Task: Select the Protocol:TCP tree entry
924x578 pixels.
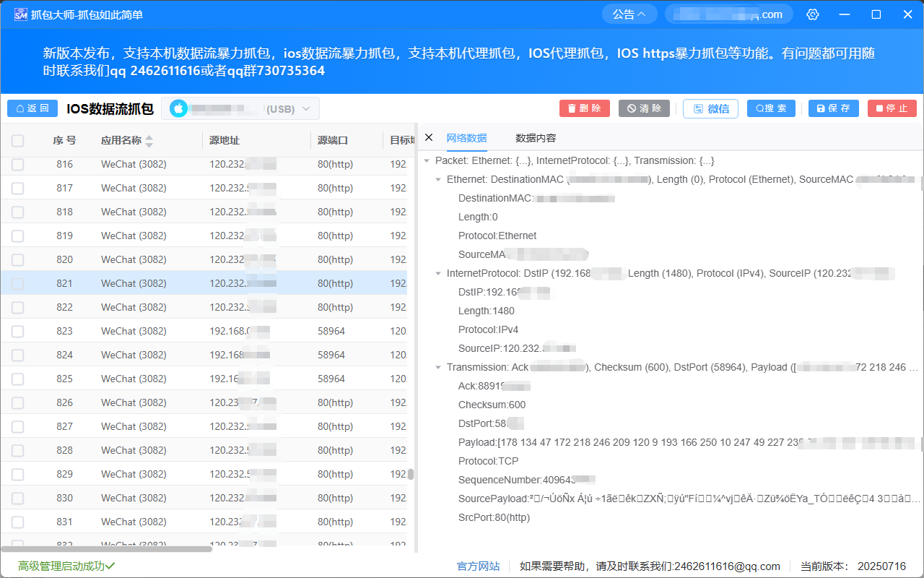Action: (488, 461)
